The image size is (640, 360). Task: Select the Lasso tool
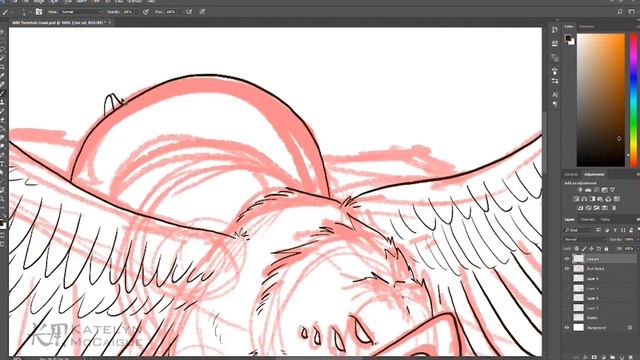[x=2, y=49]
